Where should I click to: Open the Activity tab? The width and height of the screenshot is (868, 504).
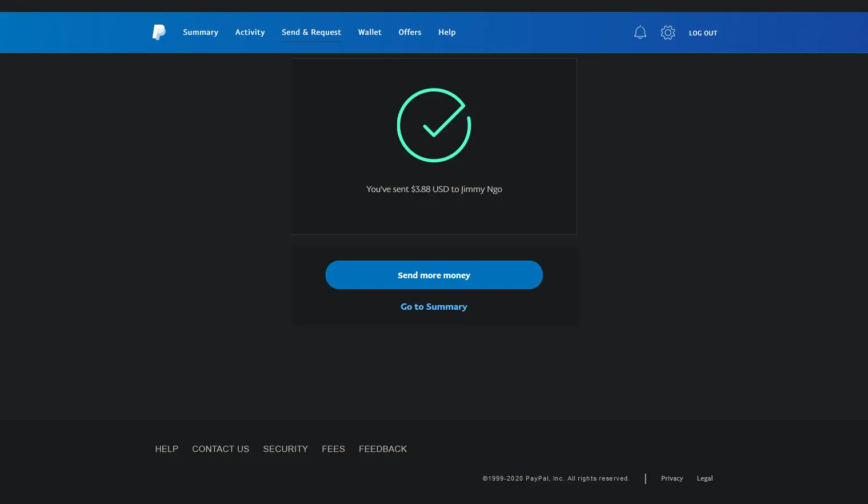point(250,33)
